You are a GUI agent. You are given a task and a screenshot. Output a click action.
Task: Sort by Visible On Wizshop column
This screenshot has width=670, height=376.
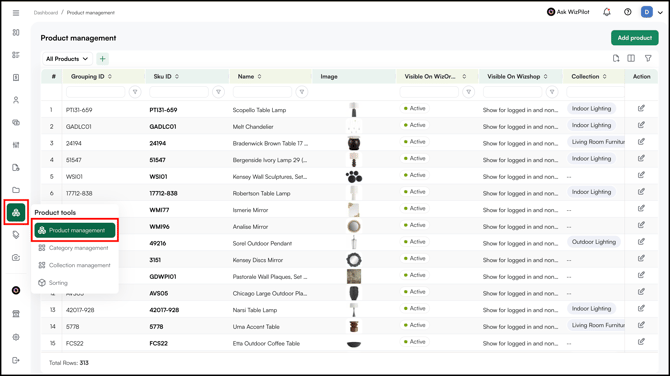coord(546,76)
